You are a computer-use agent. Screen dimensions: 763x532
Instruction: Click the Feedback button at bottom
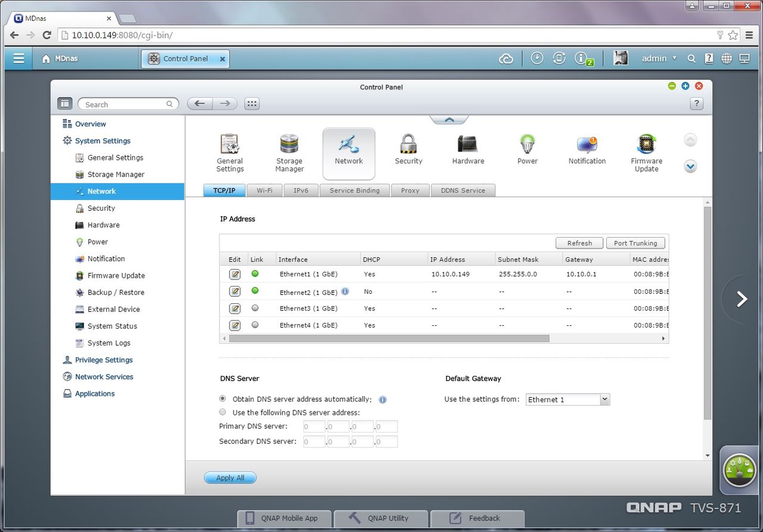[477, 518]
